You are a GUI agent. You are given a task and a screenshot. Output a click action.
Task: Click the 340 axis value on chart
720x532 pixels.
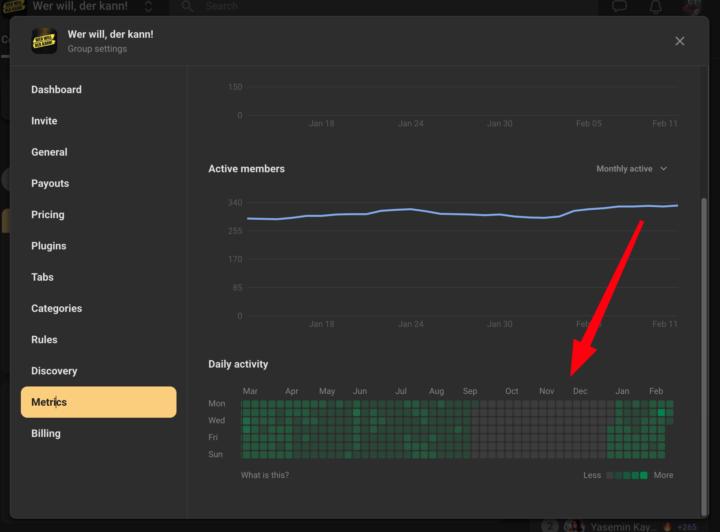pyautogui.click(x=235, y=202)
